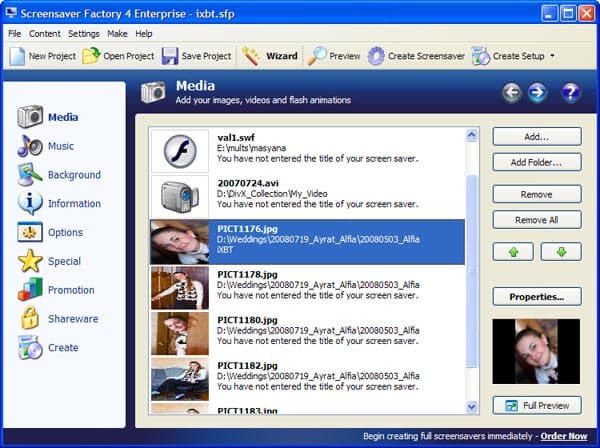The width and height of the screenshot is (600, 448).
Task: Click the Shareware label in sidebar
Action: pos(73,319)
